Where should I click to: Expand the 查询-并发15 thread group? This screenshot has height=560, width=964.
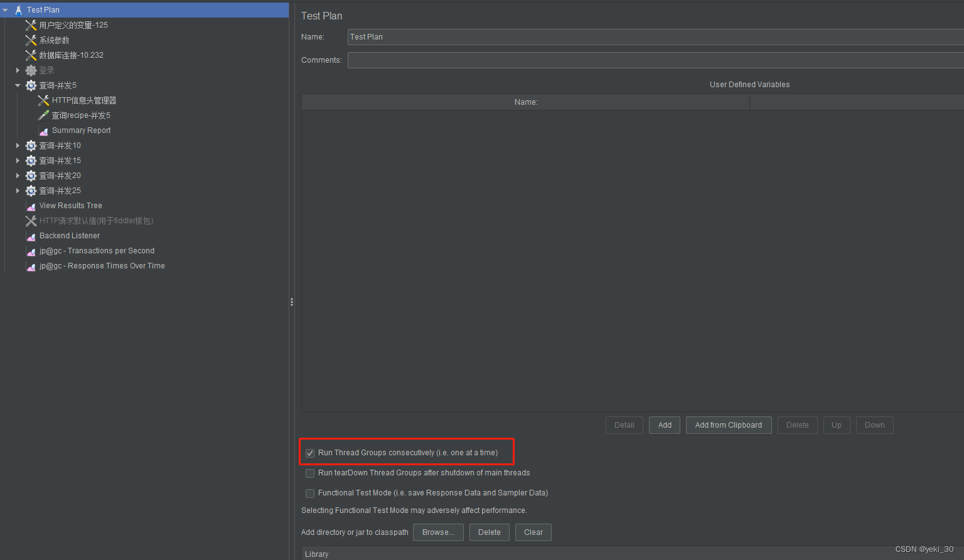[18, 161]
